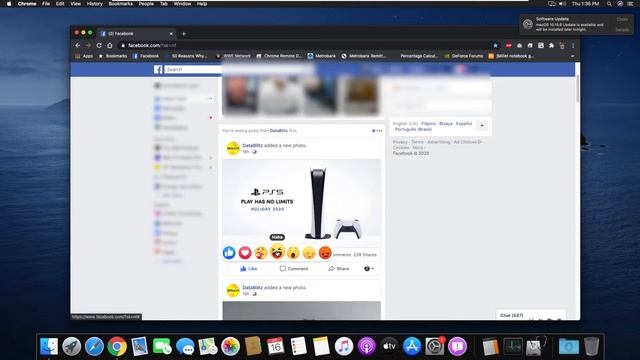The height and width of the screenshot is (360, 640).
Task: Close the Facebook tab
Action: [171, 34]
